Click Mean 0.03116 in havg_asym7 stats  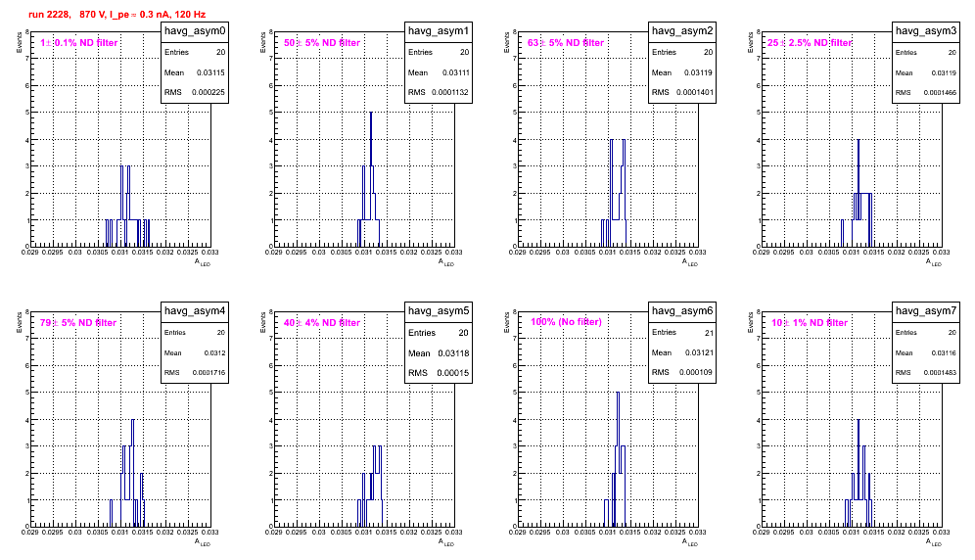[x=926, y=352]
